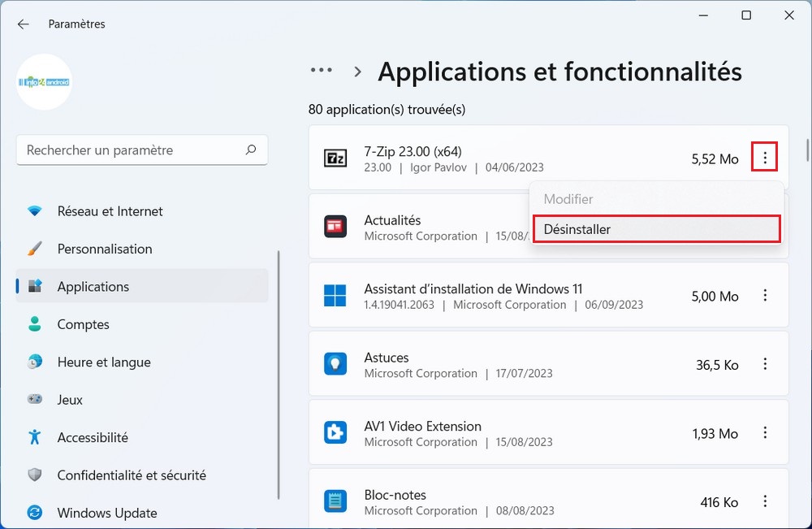Open the three-dot menu for 7-Zip 23.00
Screen dimensions: 812x529
[x=764, y=157]
